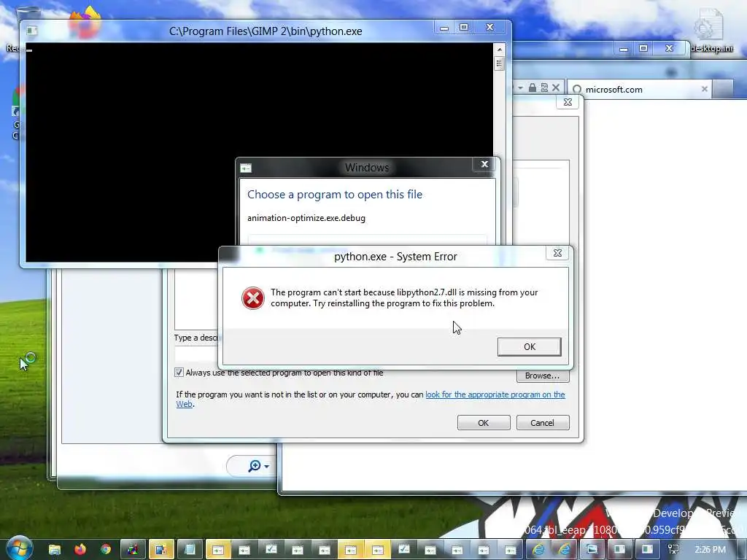Click the Notepad icon in the taskbar
Image resolution: width=747 pixels, height=560 pixels.
coord(190,550)
